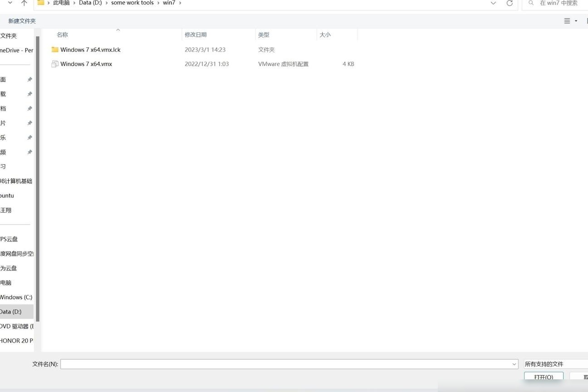Click the 打开(O) button
Viewport: 588px width, 392px height.
click(544, 377)
